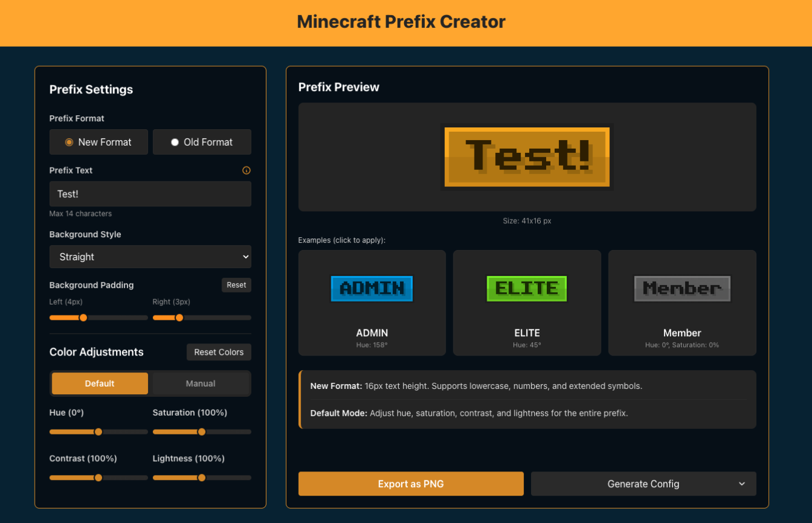Click the Prefix Text input field
The image size is (812, 523).
[x=150, y=194]
